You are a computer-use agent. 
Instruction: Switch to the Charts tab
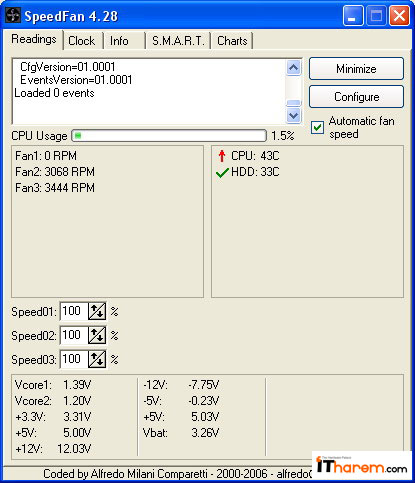232,41
